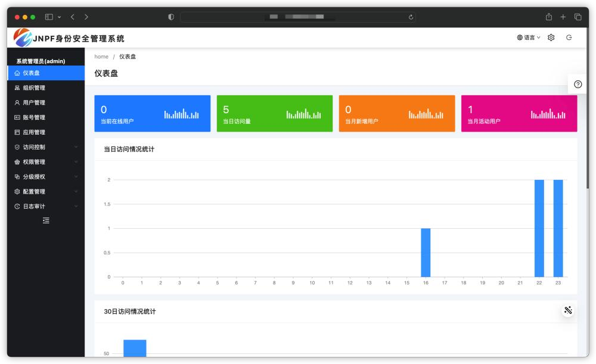Open 组织管理 menu item
Screen dimensions: 596x364
[x=46, y=88]
